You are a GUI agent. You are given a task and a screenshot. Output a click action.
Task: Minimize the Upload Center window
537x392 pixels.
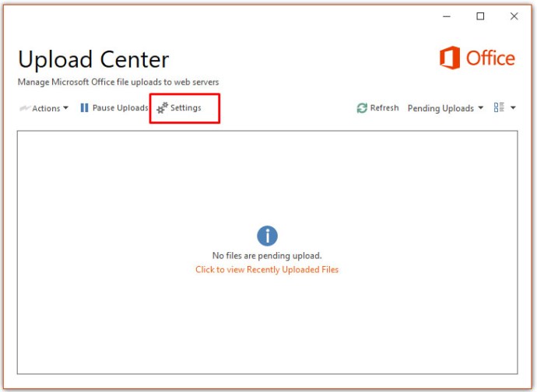coord(447,16)
